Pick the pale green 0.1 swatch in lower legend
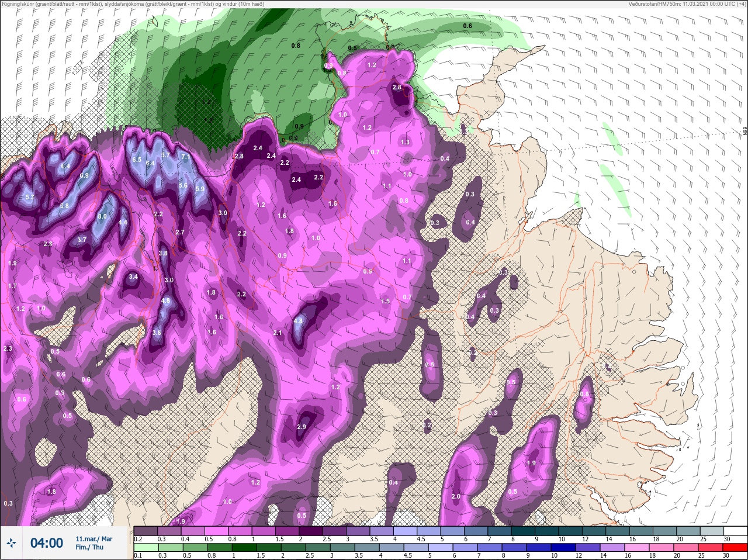The width and height of the screenshot is (748, 560). click(x=146, y=548)
